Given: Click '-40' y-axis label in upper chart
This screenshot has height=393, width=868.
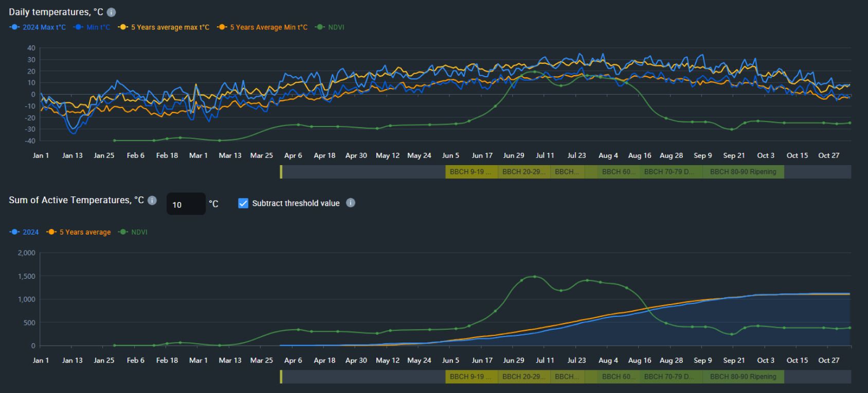Looking at the screenshot, I should (30, 141).
